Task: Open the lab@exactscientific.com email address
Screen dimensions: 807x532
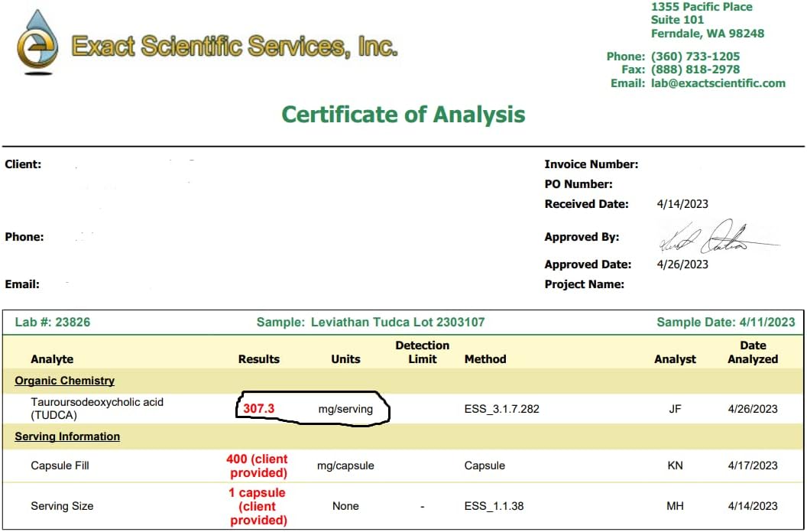Action: click(x=718, y=83)
